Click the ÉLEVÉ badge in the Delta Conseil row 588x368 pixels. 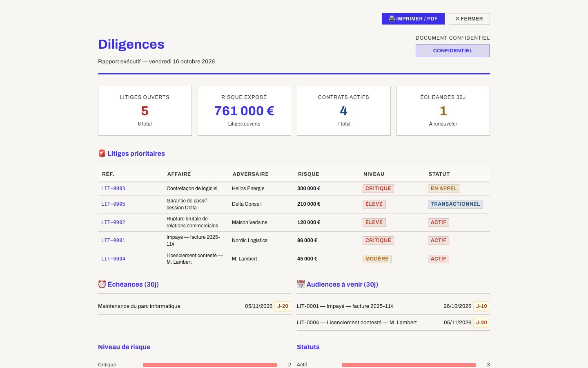point(374,204)
